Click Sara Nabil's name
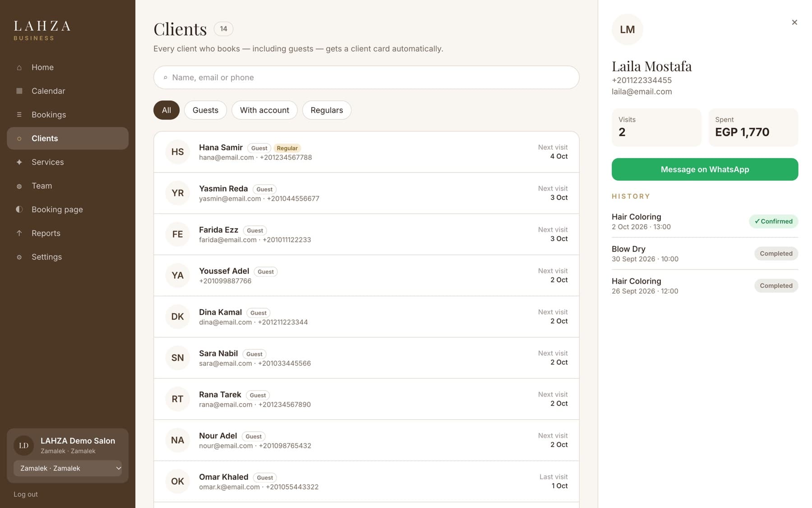The image size is (812, 508). click(x=218, y=354)
